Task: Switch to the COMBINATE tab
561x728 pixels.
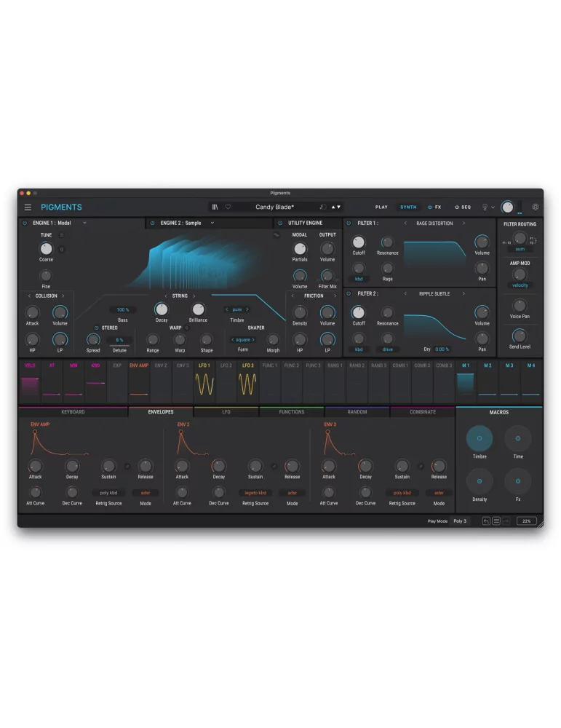Action: click(423, 412)
